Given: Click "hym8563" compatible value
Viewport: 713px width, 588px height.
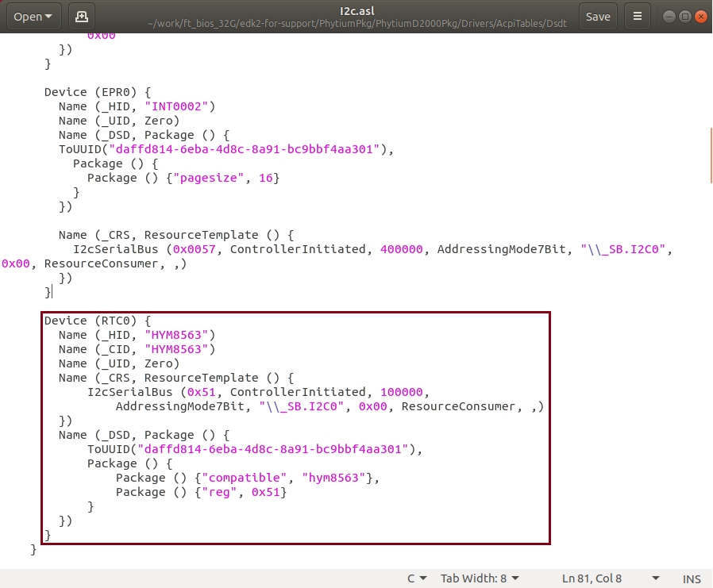Looking at the screenshot, I should click(x=333, y=478).
